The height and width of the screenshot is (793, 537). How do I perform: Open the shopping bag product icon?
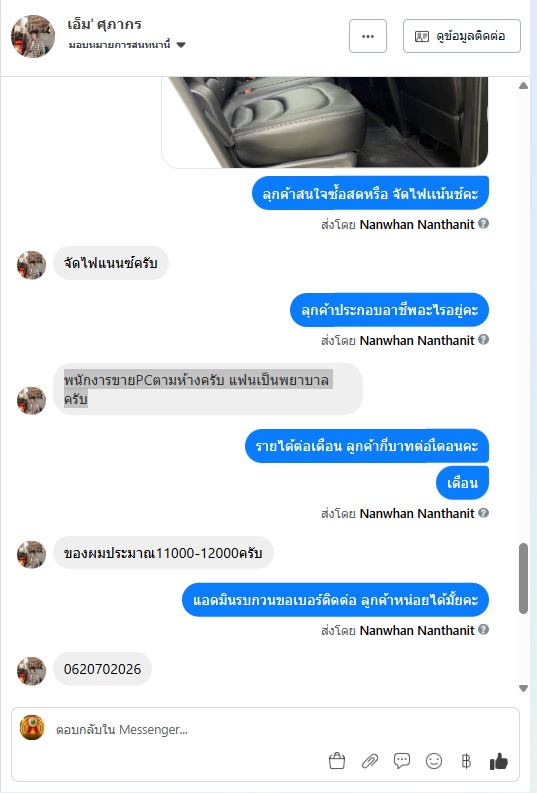pyautogui.click(x=337, y=761)
